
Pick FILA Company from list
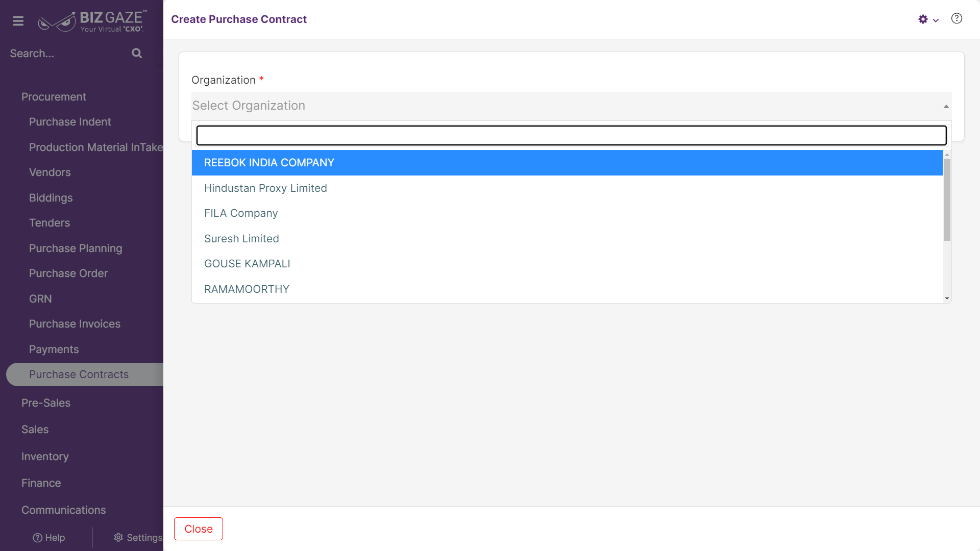click(567, 213)
